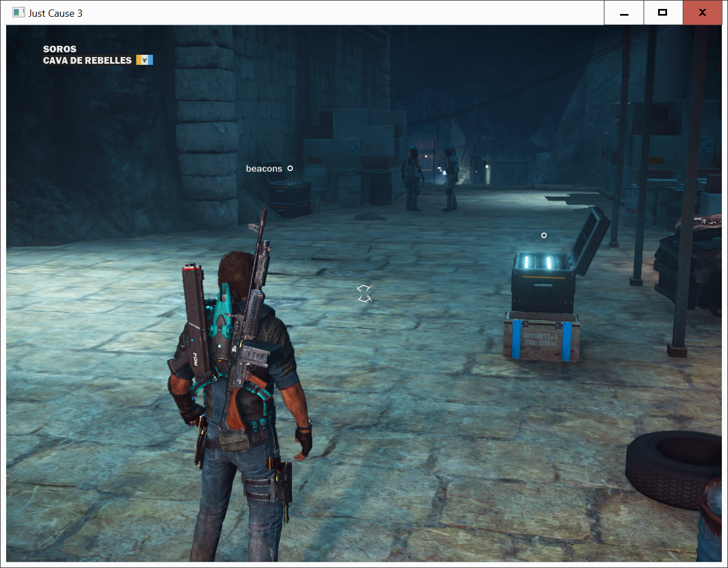Close the Just Cause 3 window
728x568 pixels.
pos(702,13)
